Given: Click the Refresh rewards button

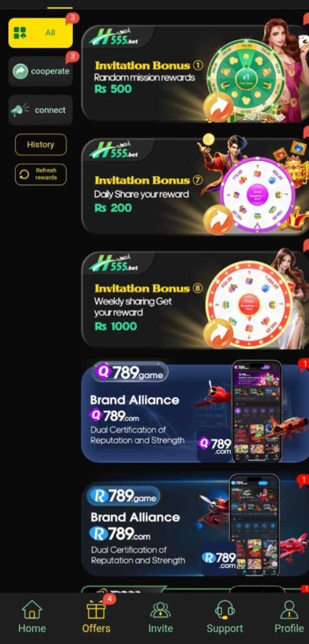Looking at the screenshot, I should pyautogui.click(x=41, y=174).
